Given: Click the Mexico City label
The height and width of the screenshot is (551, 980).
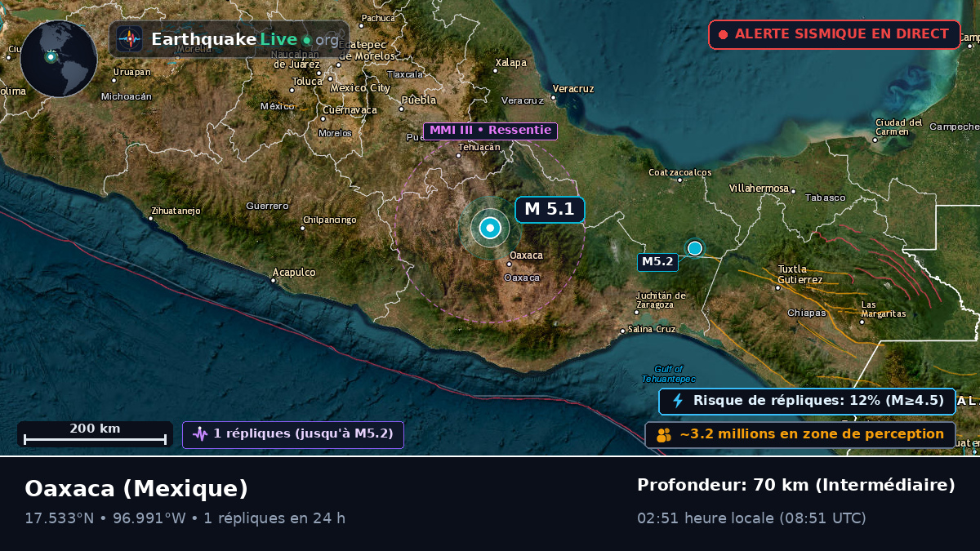Looking at the screenshot, I should [360, 88].
